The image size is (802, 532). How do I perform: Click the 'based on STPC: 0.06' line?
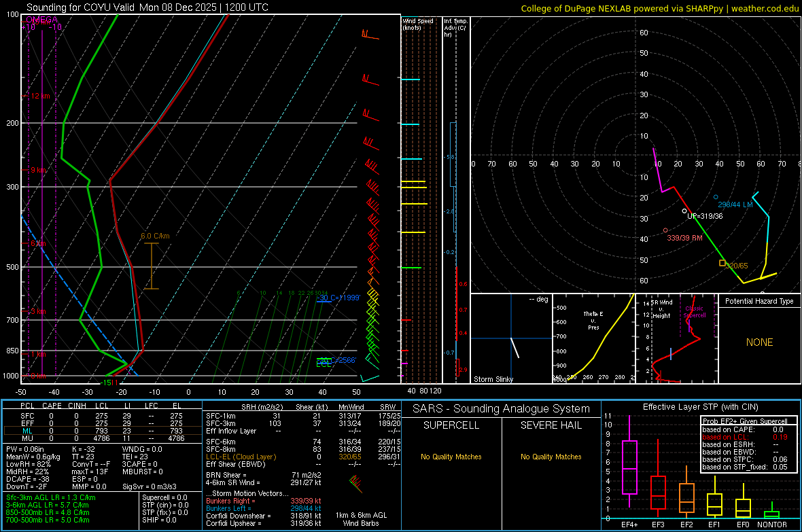tap(745, 459)
